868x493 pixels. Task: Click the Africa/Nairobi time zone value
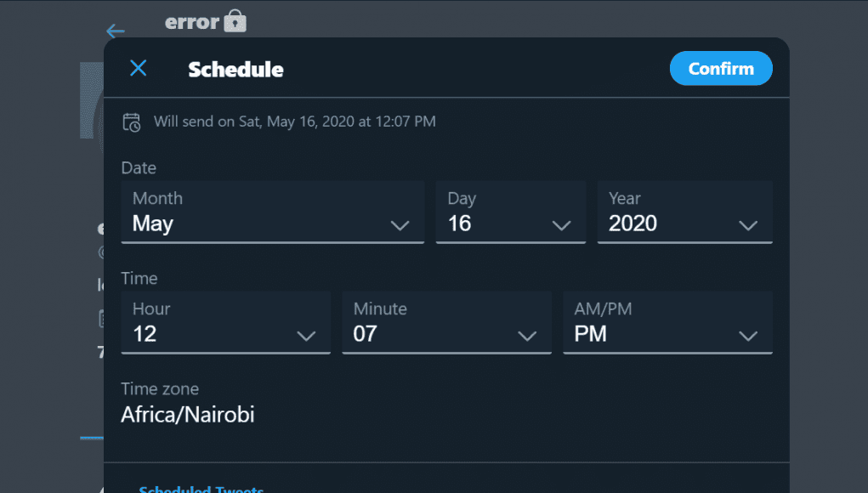(x=188, y=415)
